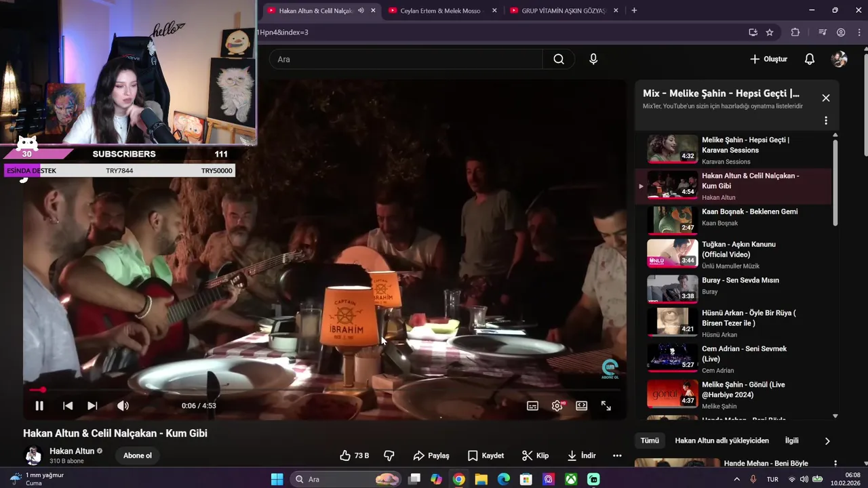
Task: Click the playlist panel scrollbar
Action: click(x=835, y=183)
